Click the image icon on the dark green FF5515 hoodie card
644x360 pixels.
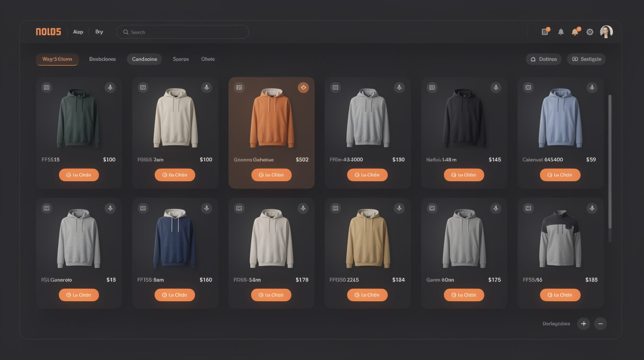tap(46, 87)
